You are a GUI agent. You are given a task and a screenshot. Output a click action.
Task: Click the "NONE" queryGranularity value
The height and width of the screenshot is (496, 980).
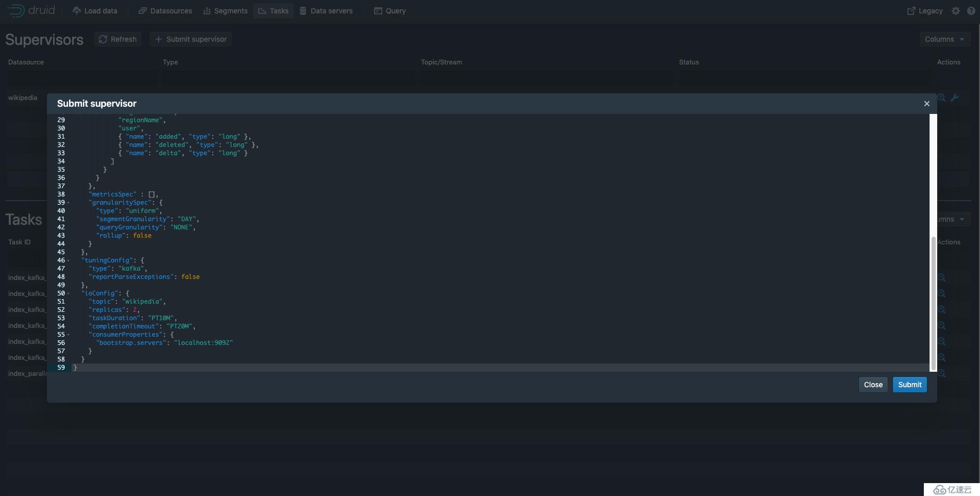181,227
